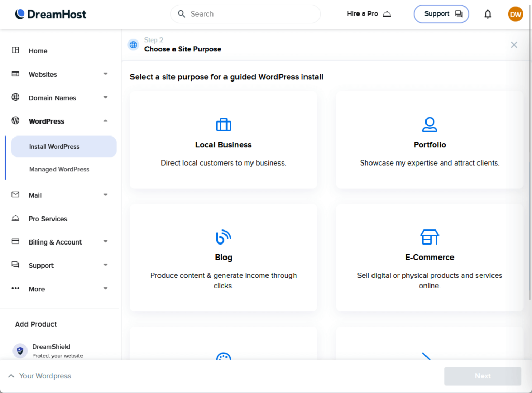Click 'Choose a Site Purpose' heading
532x393 pixels.
pyautogui.click(x=182, y=49)
